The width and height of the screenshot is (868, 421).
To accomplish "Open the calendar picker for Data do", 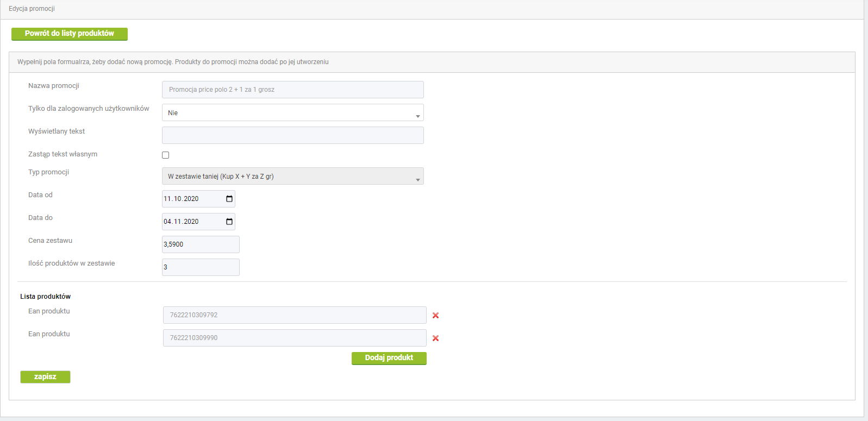I will [x=229, y=222].
